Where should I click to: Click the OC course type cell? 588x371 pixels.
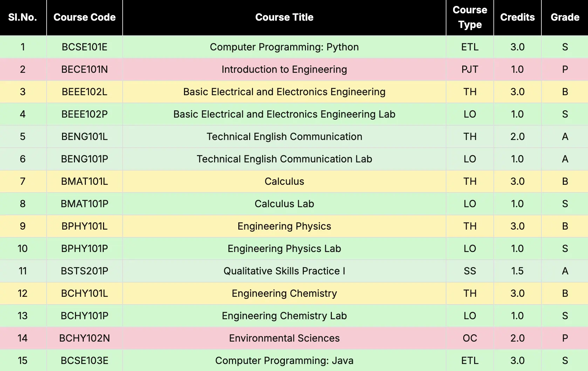coord(470,338)
